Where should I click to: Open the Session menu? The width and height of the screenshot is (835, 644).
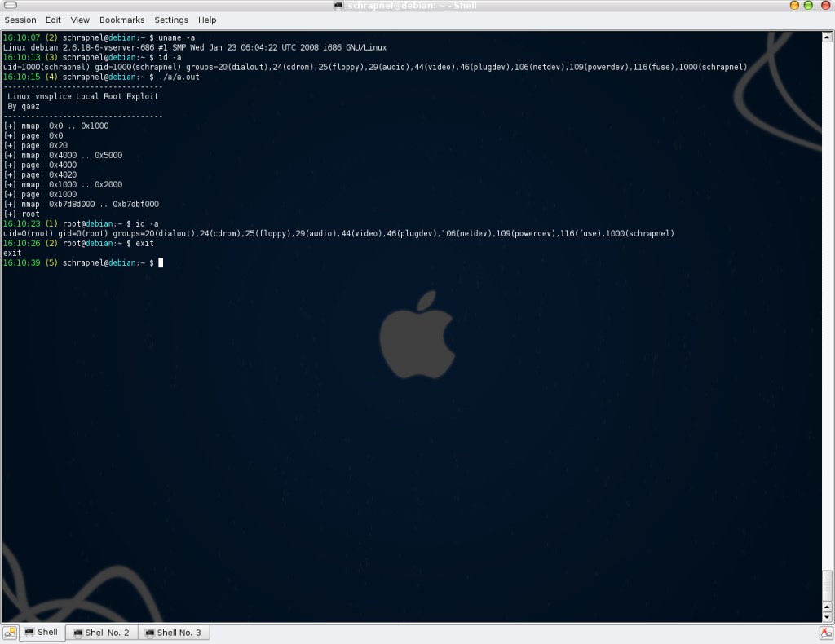click(20, 20)
